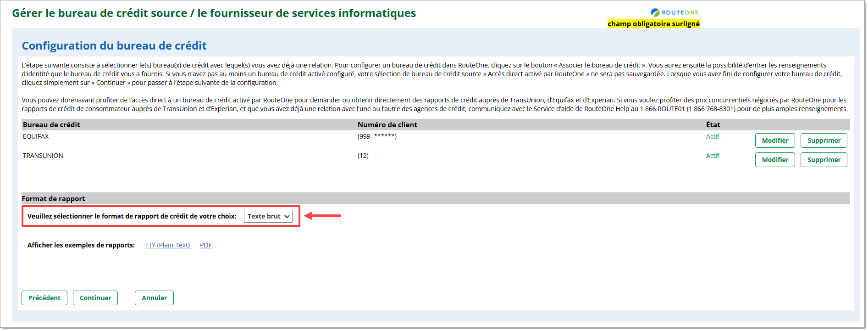
Task: Click the État column header
Action: tap(713, 125)
